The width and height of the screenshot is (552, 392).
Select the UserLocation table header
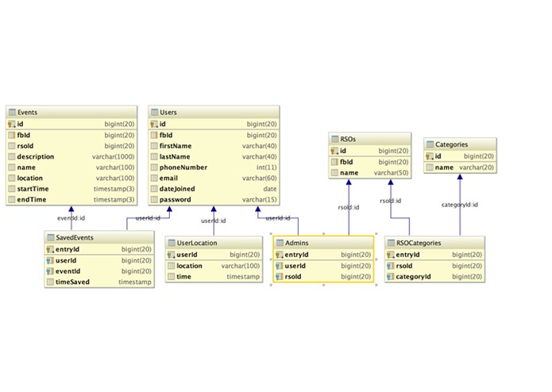214,243
